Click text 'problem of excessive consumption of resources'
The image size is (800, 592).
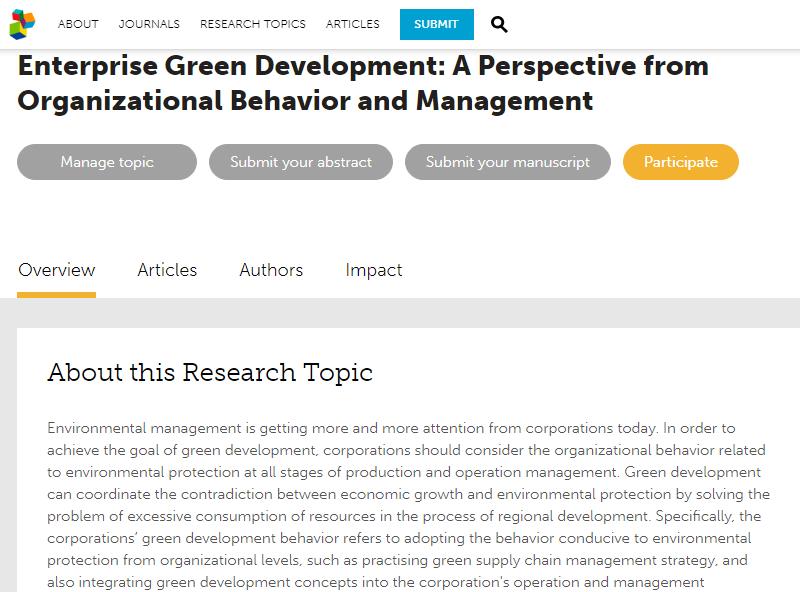tap(211, 516)
